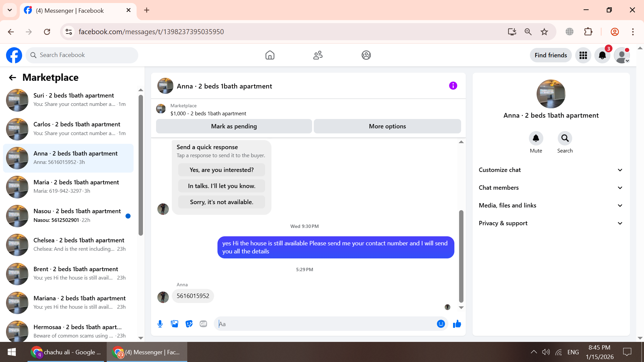This screenshot has width=644, height=362.
Task: Send quick response 'Sorry, it's not available.'
Action: [221, 202]
